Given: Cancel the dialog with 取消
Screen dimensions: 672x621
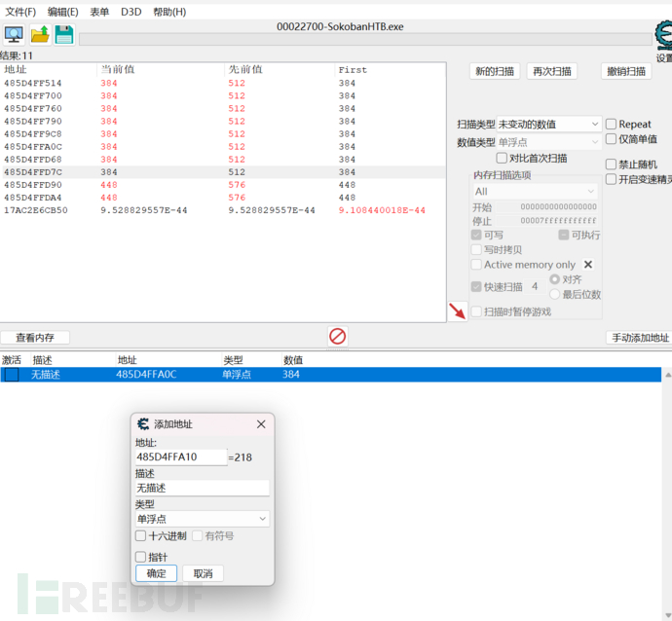Looking at the screenshot, I should click(203, 573).
